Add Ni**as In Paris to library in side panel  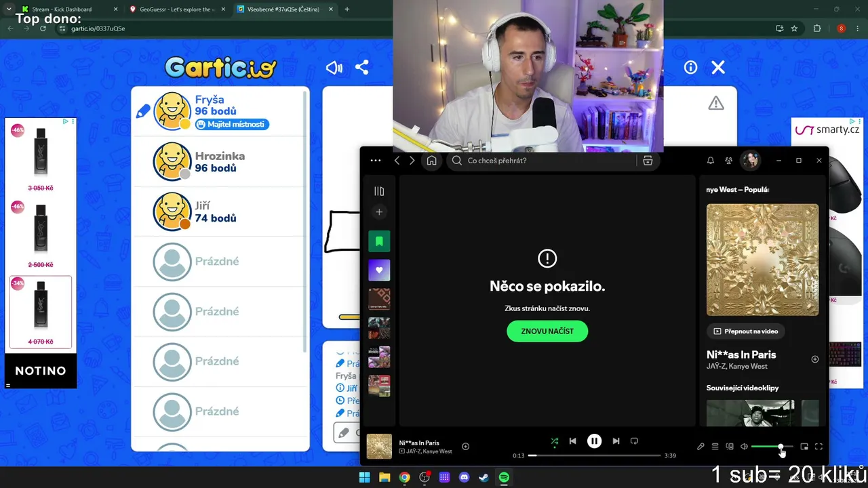815,359
